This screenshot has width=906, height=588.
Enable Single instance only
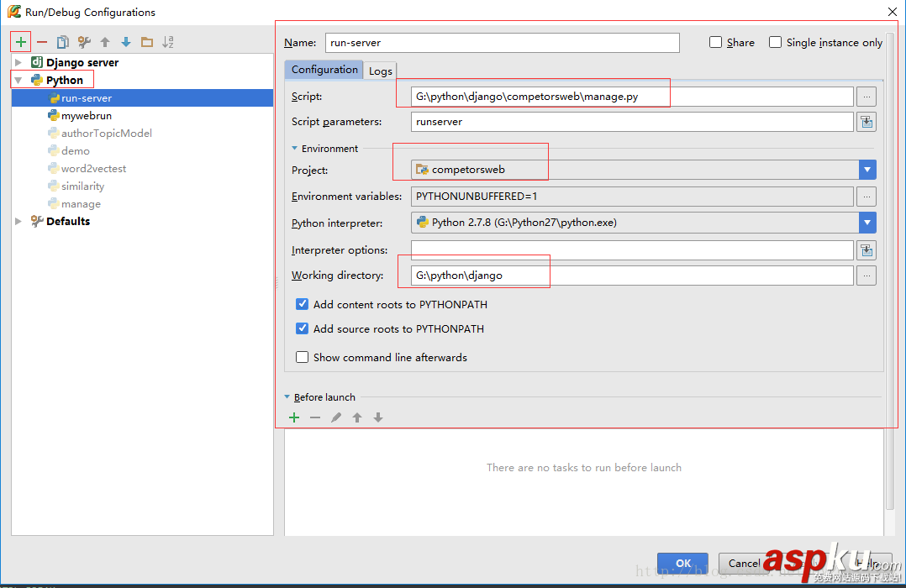775,42
